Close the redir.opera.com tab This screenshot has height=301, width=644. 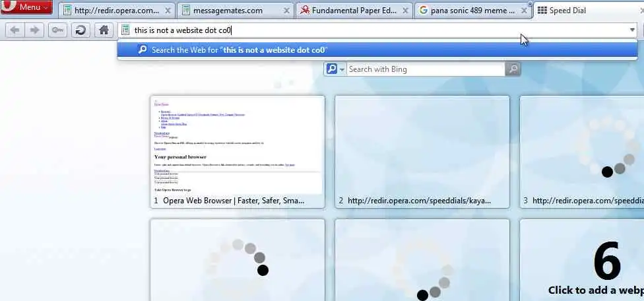coord(168,11)
